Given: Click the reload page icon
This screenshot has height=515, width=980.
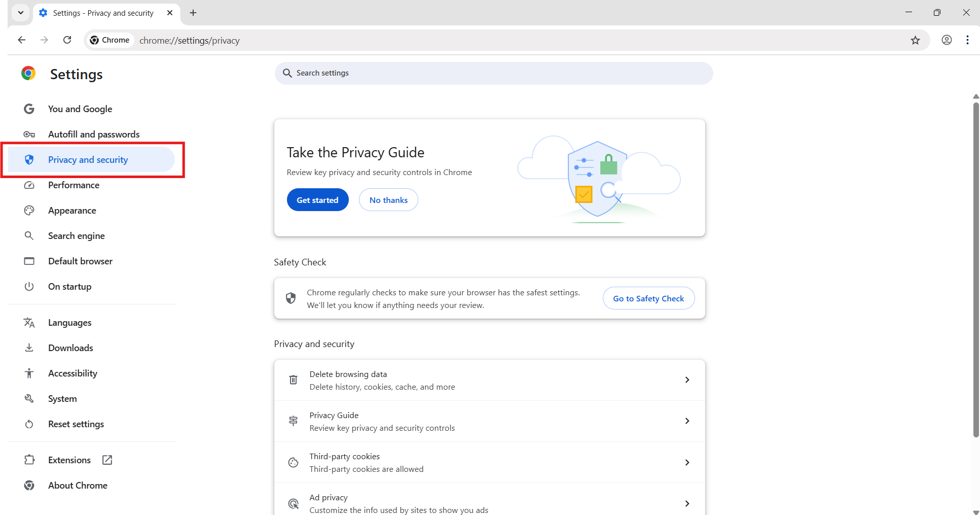Looking at the screenshot, I should 67,40.
